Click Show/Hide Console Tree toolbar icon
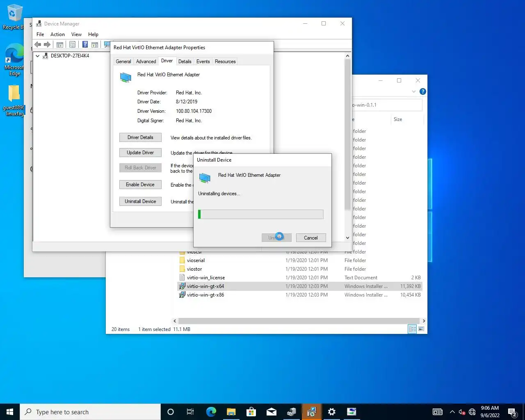525x420 pixels. point(60,44)
